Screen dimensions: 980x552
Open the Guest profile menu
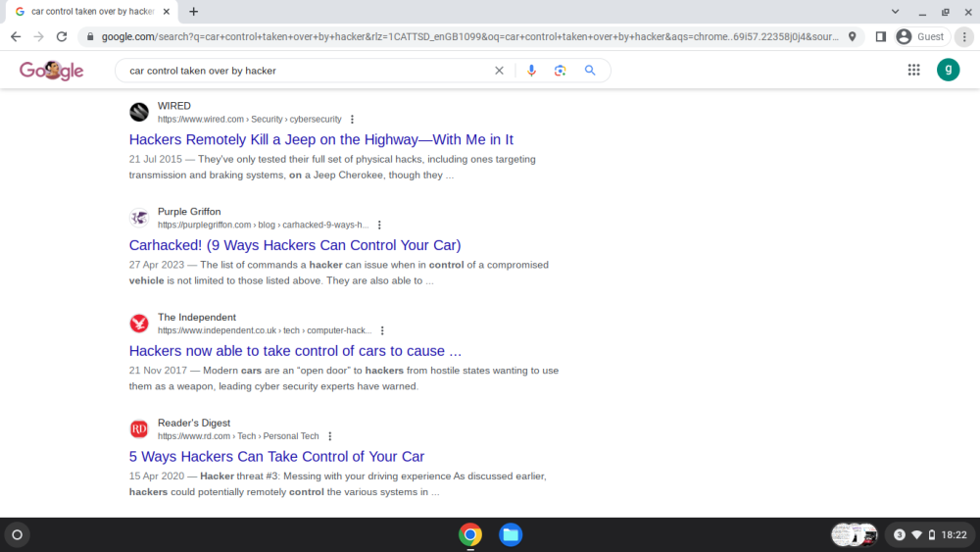coord(921,37)
